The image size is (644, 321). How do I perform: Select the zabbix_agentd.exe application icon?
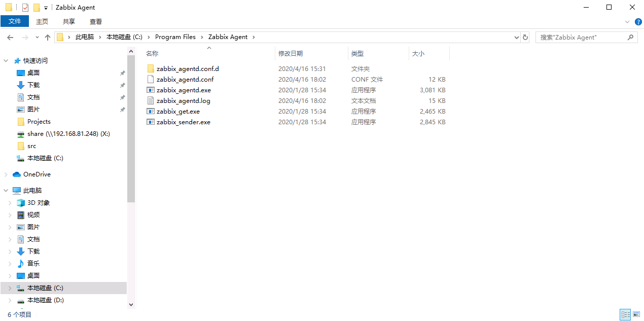coord(150,90)
